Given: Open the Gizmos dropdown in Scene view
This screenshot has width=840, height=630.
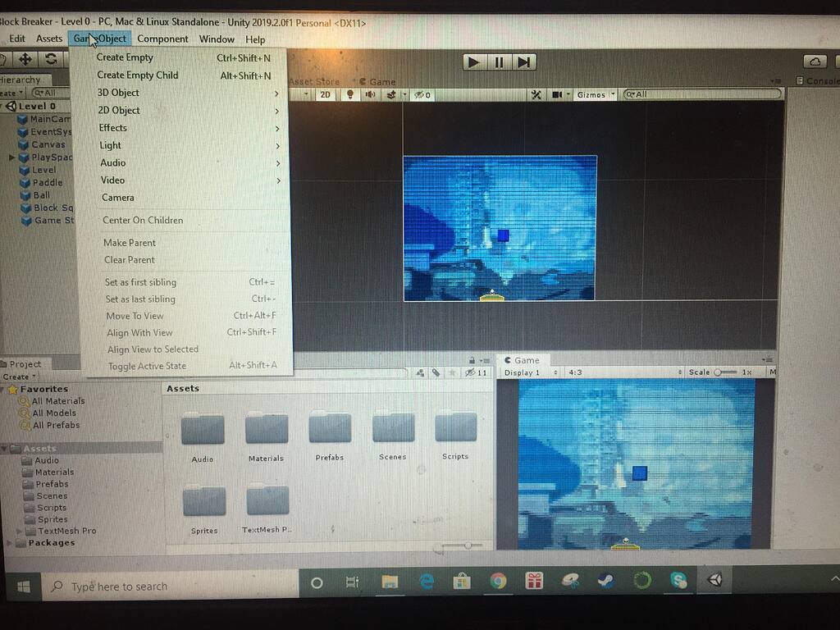Looking at the screenshot, I should [593, 94].
